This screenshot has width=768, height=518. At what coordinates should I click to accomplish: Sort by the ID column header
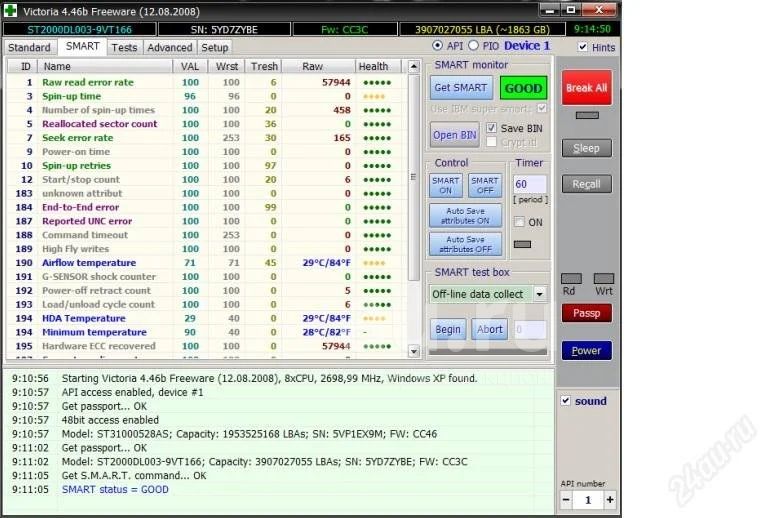(25, 66)
